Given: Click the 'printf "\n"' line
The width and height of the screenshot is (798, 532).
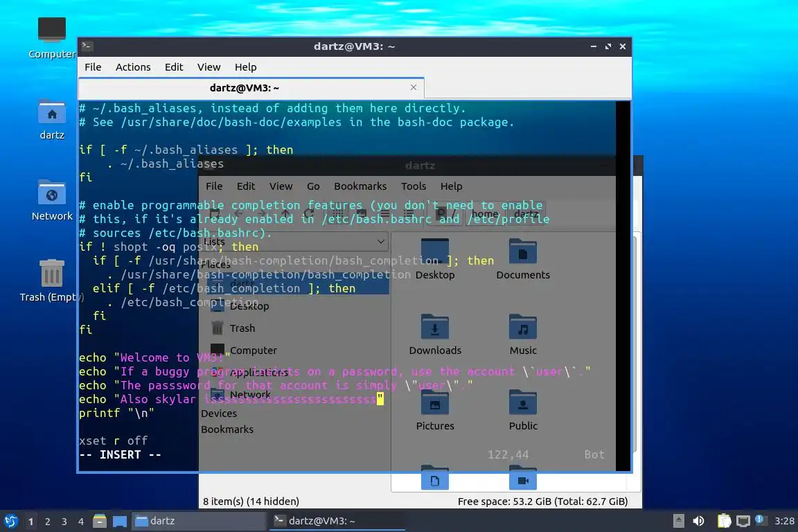Looking at the screenshot, I should tap(116, 413).
